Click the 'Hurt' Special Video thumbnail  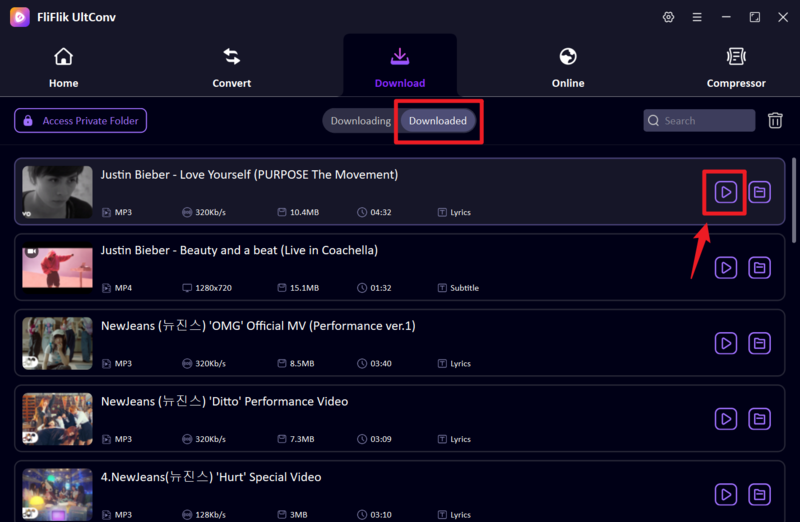57,494
